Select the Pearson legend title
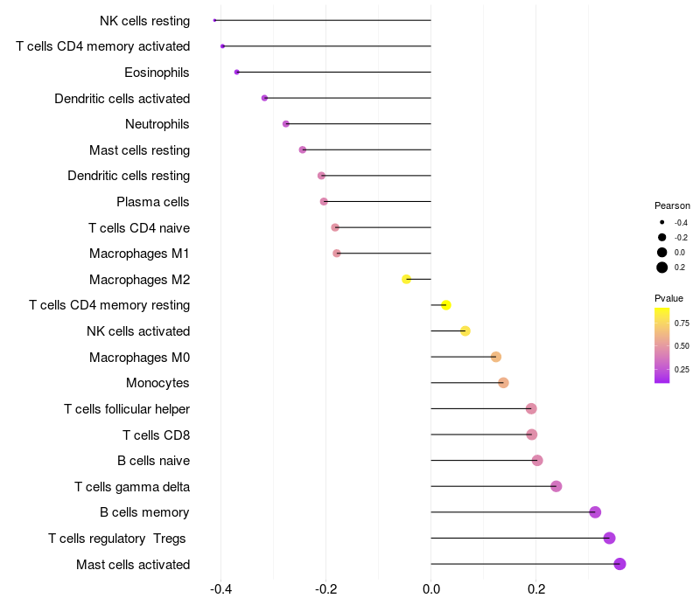700x612 pixels. point(672,205)
